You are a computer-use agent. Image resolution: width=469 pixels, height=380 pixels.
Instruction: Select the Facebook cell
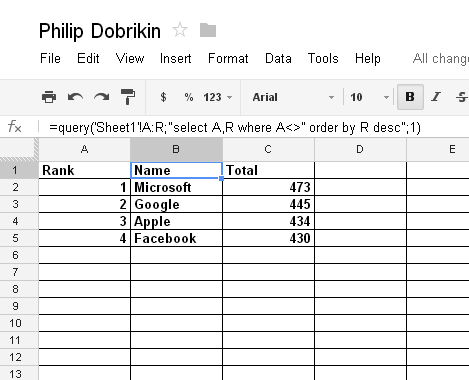click(x=176, y=238)
